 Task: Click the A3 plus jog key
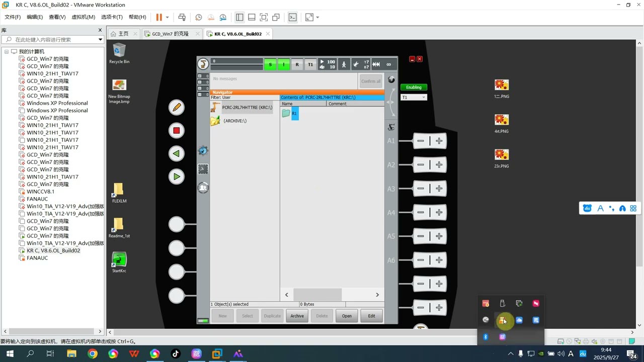coord(439,189)
